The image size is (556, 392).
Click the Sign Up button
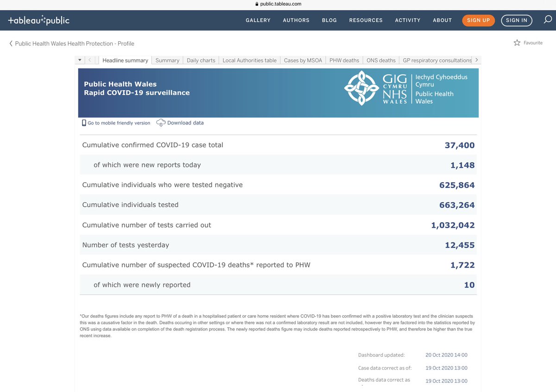[479, 20]
